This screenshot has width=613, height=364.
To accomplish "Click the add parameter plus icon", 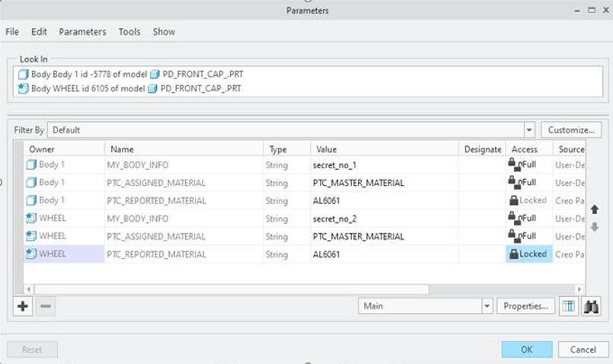I will [x=23, y=306].
